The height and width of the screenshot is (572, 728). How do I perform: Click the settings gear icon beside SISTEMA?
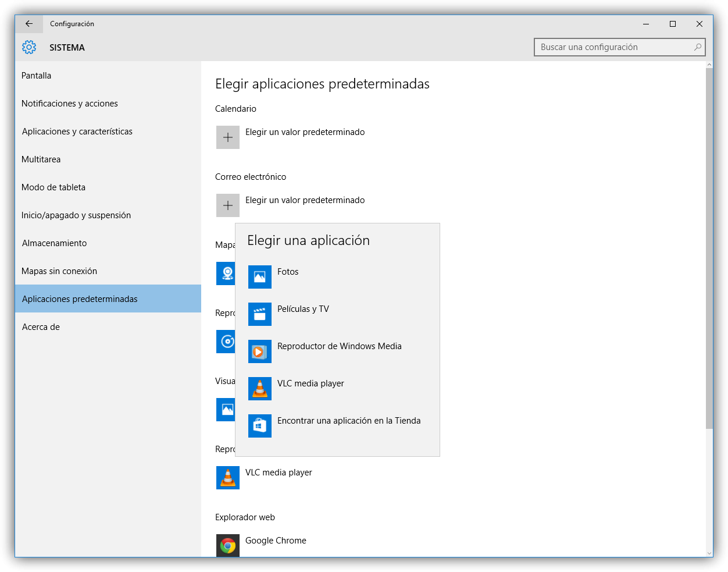point(29,47)
